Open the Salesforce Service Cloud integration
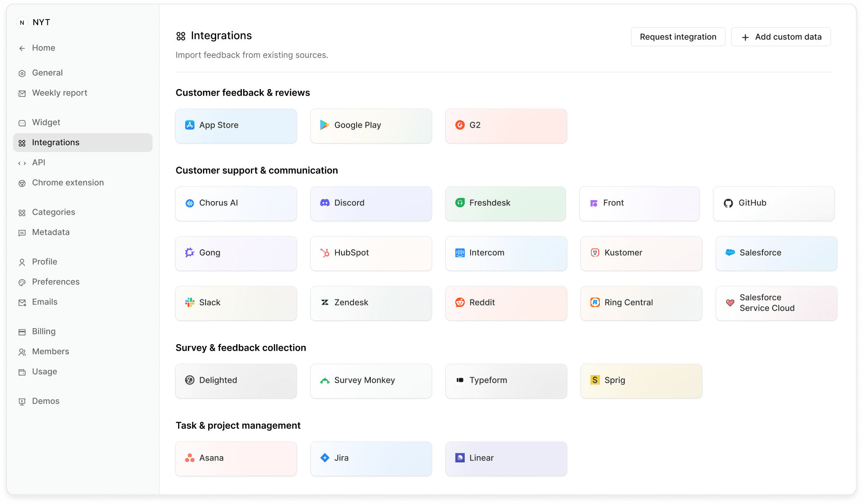 tap(776, 303)
